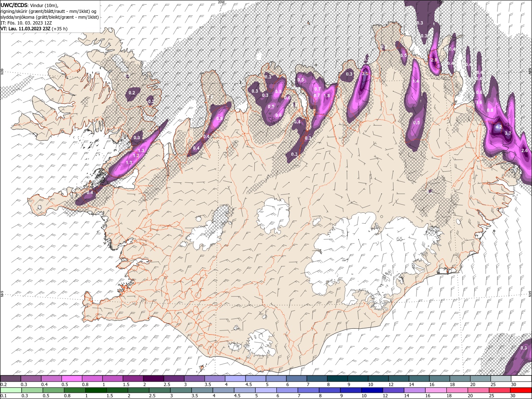Click the 2.6 precipitation value near the east edge

pos(524,150)
